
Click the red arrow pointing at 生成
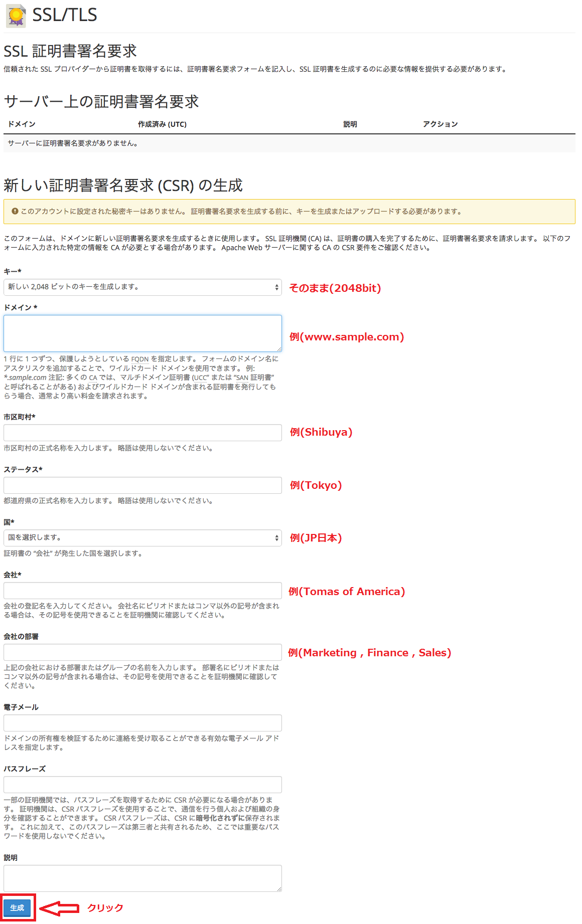59,908
